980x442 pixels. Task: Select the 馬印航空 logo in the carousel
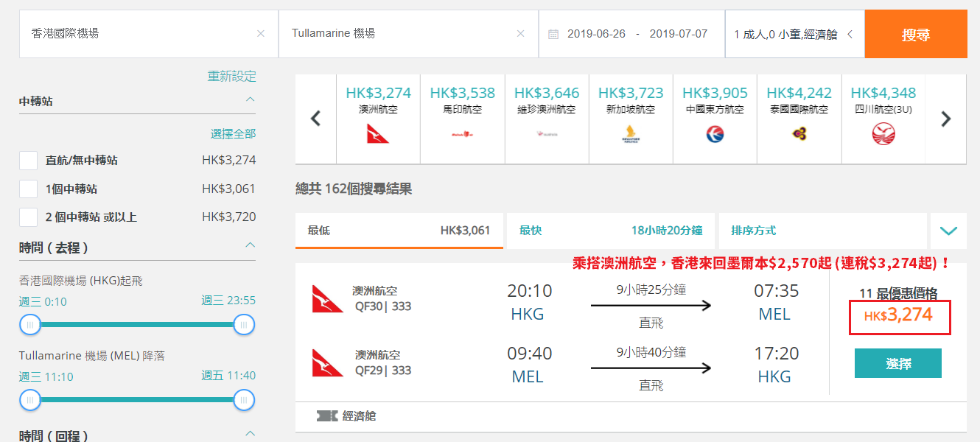[462, 134]
